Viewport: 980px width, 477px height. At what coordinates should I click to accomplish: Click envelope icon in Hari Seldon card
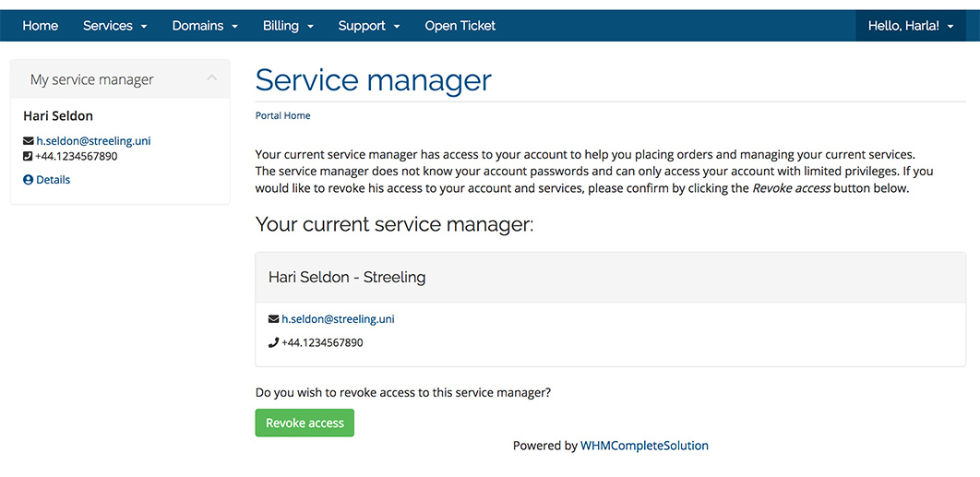[273, 319]
